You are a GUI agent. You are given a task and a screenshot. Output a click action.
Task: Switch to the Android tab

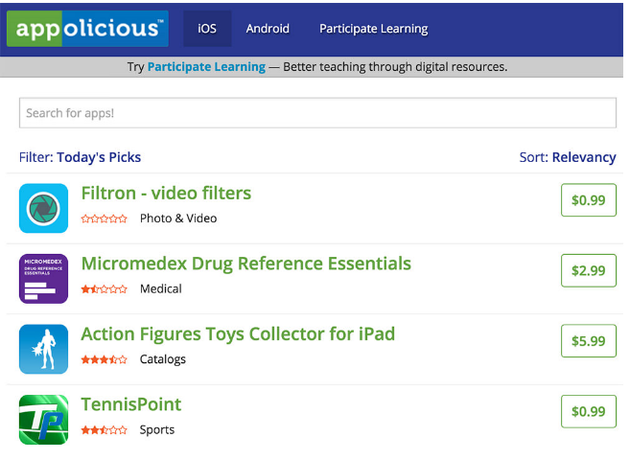coord(268,29)
